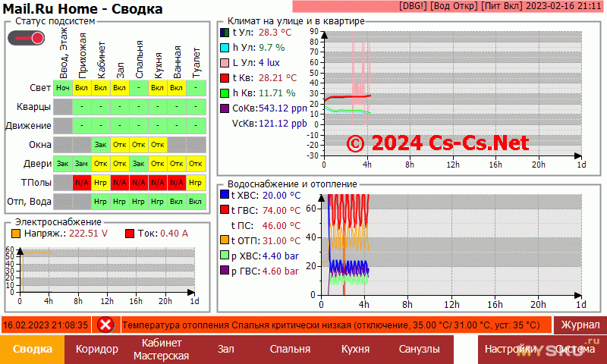Viewport: 607px width, 364px height.
Task: Click the Спальня heating alert message
Action: 334,325
